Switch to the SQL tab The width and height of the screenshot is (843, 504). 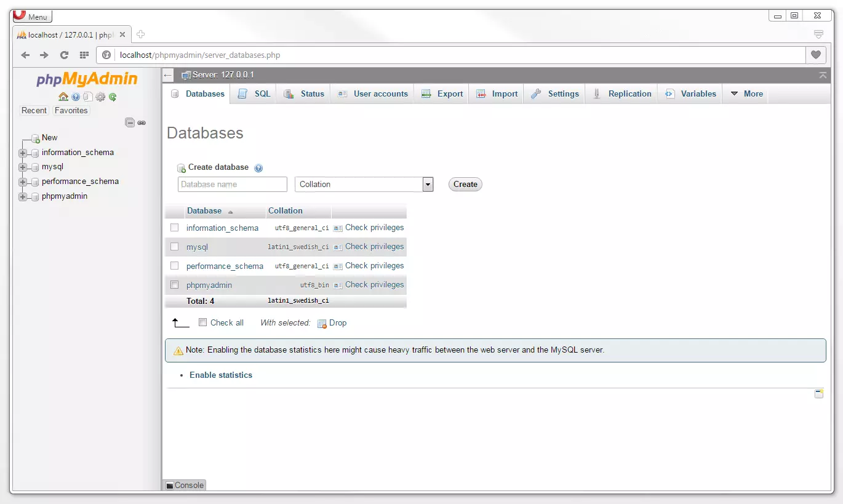click(x=253, y=94)
